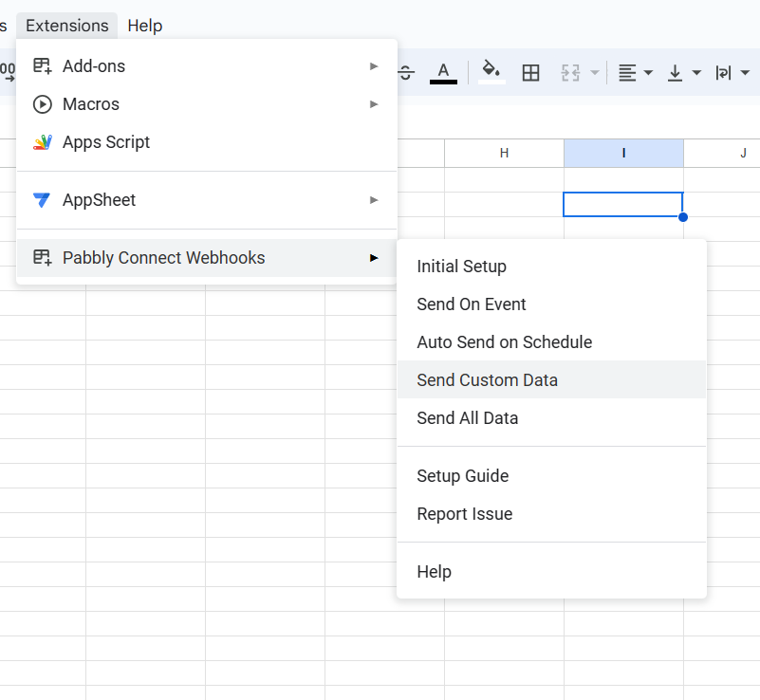
Task: Select Pabbly Connect Webhooks entry
Action: (207, 258)
